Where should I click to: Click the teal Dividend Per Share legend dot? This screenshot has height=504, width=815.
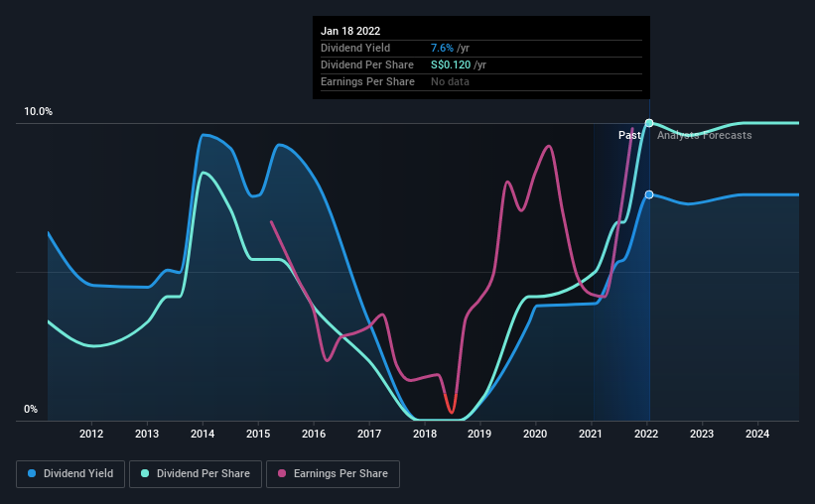coord(145,473)
